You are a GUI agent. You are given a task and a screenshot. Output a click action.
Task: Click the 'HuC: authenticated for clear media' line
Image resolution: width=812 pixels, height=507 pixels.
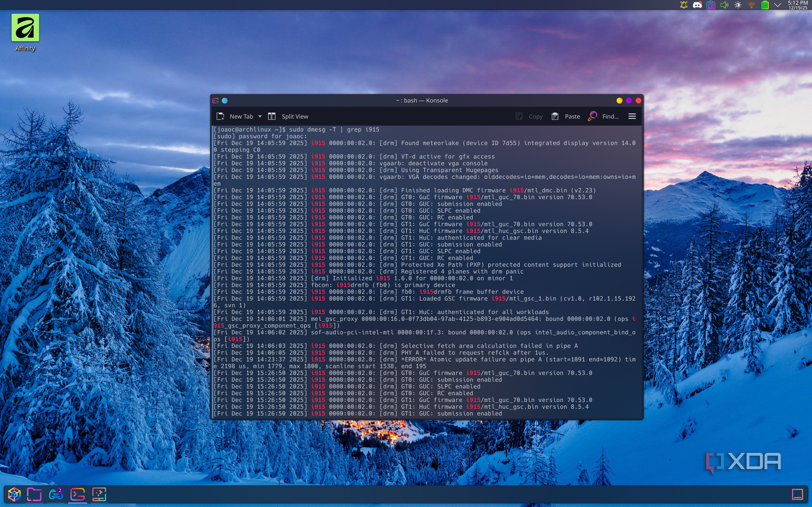pyautogui.click(x=377, y=238)
